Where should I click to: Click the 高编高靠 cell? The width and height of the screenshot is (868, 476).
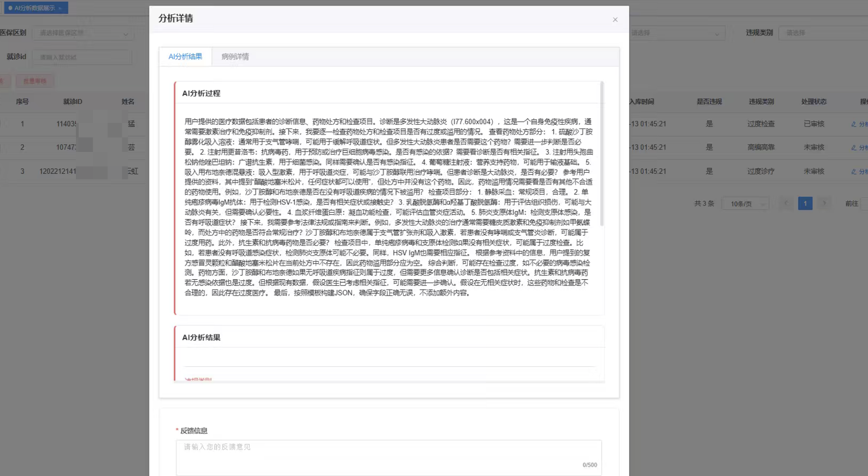[x=761, y=148]
